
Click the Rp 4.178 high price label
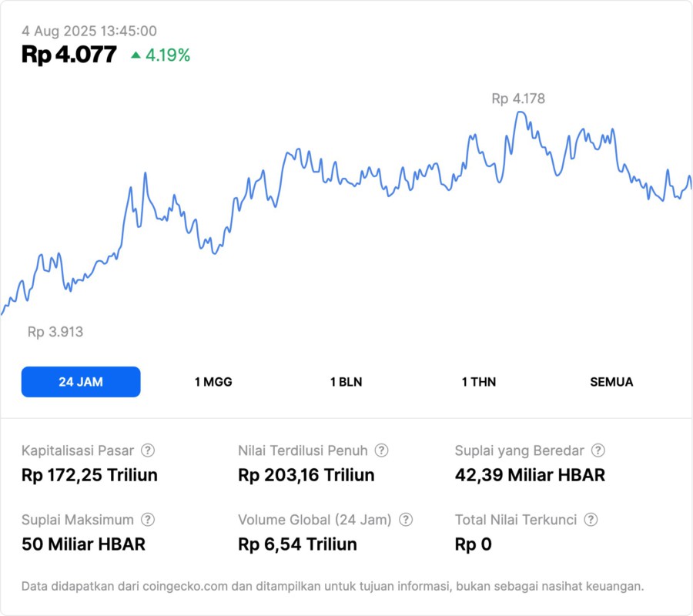pyautogui.click(x=518, y=99)
